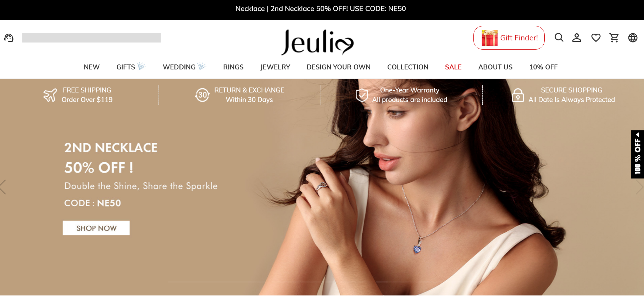This screenshot has height=299, width=644.
Task: Click the Jeulia logo
Action: (317, 42)
